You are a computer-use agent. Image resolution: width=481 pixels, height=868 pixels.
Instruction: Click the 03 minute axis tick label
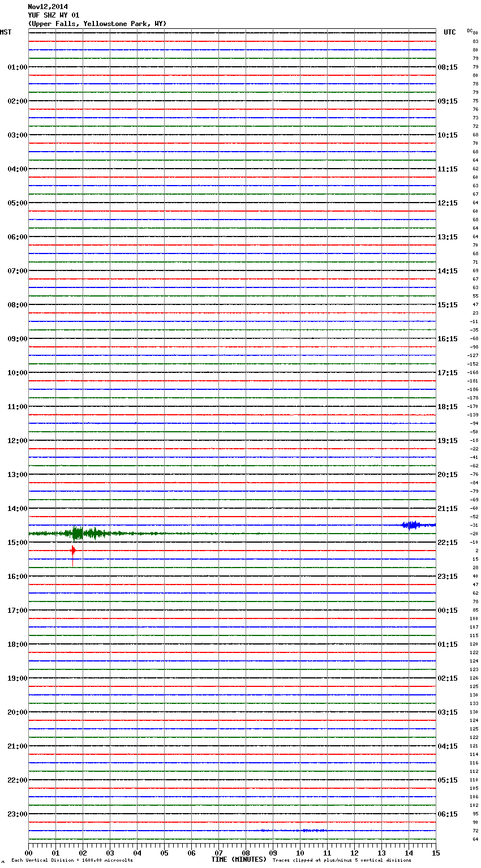[110, 853]
